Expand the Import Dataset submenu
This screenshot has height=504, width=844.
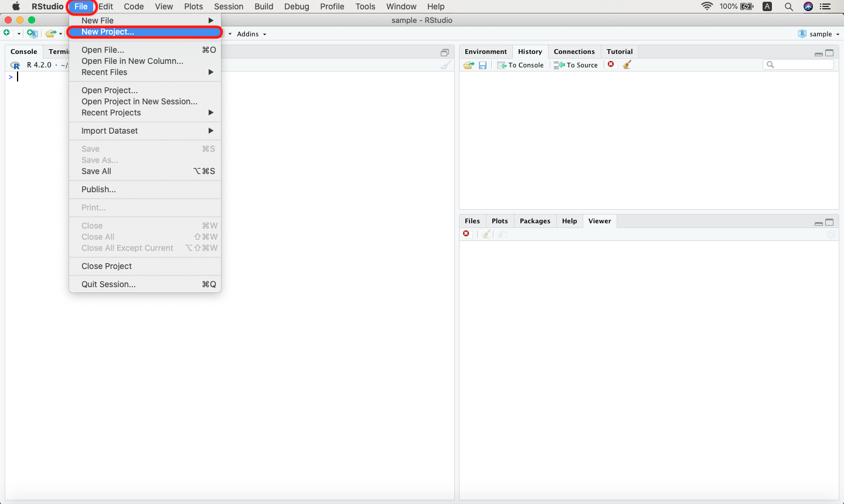click(x=145, y=131)
